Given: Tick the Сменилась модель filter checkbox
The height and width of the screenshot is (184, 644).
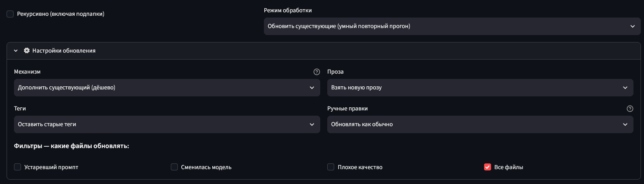Looking at the screenshot, I should (174, 167).
